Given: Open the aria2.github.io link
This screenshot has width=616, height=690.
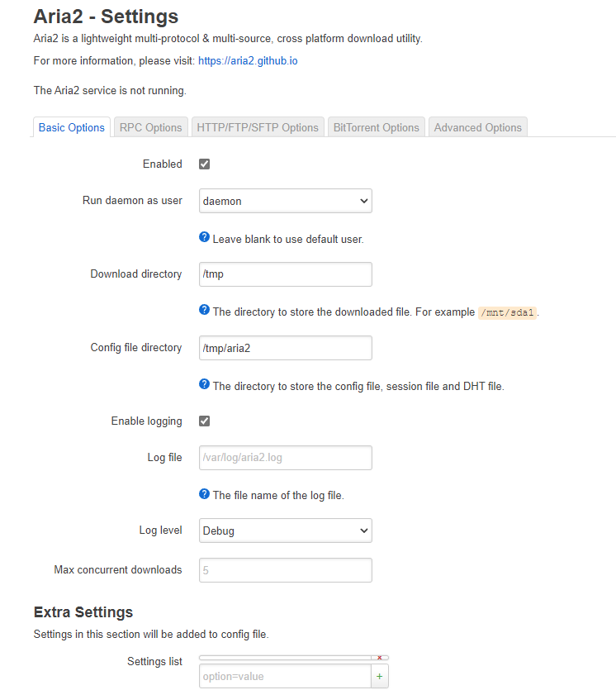Looking at the screenshot, I should pyautogui.click(x=248, y=60).
